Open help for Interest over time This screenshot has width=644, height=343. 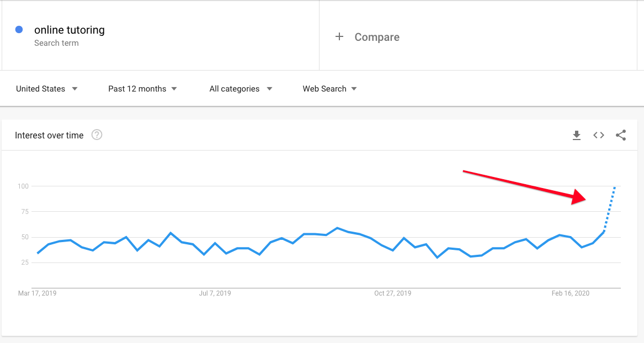(97, 135)
